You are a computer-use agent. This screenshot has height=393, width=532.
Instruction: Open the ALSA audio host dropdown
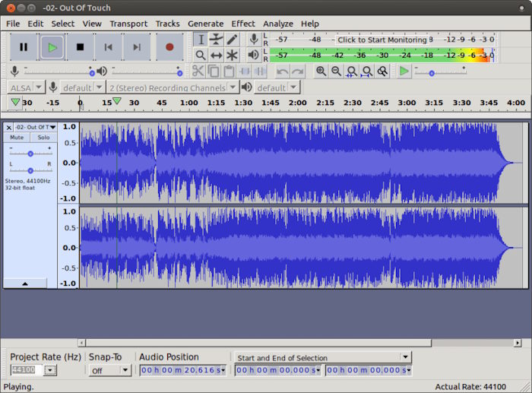[x=26, y=88]
